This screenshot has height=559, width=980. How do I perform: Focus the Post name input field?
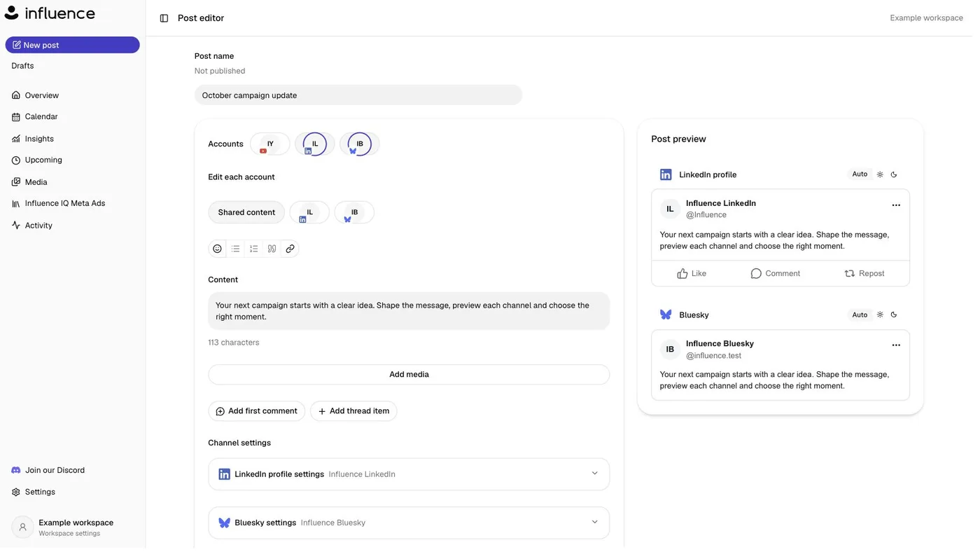(361, 96)
